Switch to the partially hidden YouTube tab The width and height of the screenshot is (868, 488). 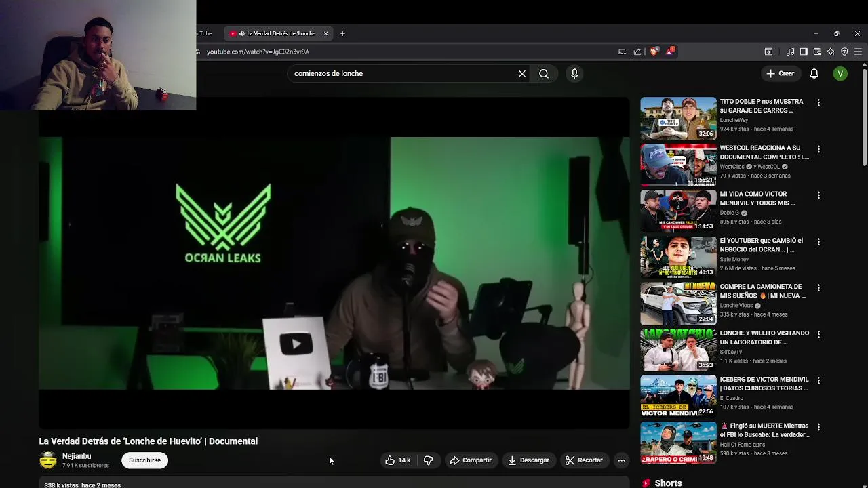pyautogui.click(x=205, y=33)
